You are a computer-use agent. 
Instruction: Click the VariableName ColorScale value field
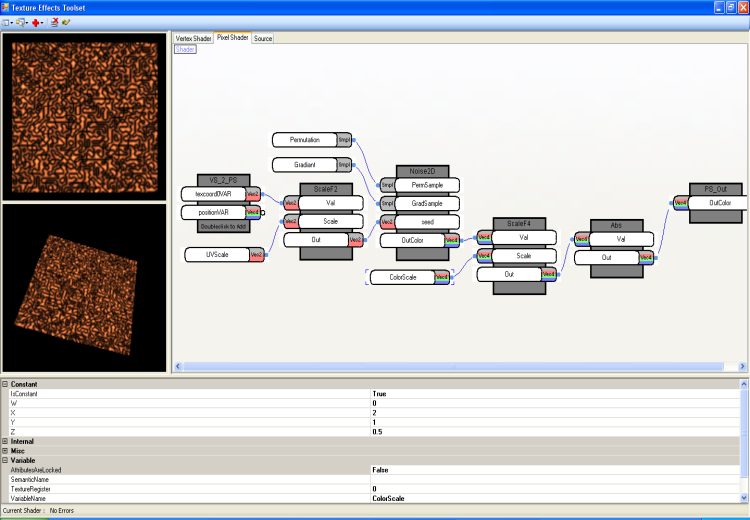pyautogui.click(x=550, y=498)
